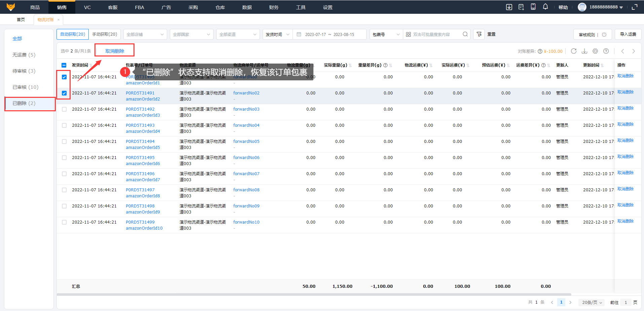The image size is (644, 311).
Task: Click the mobile phone icon in header
Action: click(533, 7)
